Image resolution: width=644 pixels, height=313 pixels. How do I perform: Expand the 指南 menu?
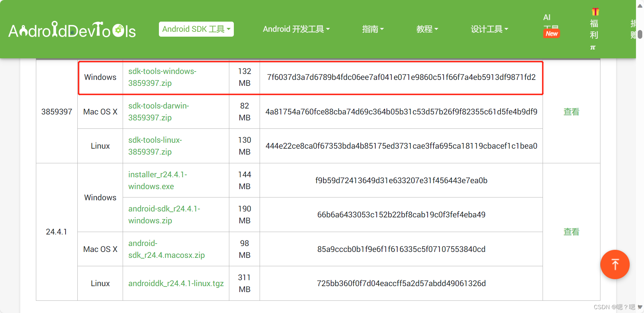[x=373, y=29]
